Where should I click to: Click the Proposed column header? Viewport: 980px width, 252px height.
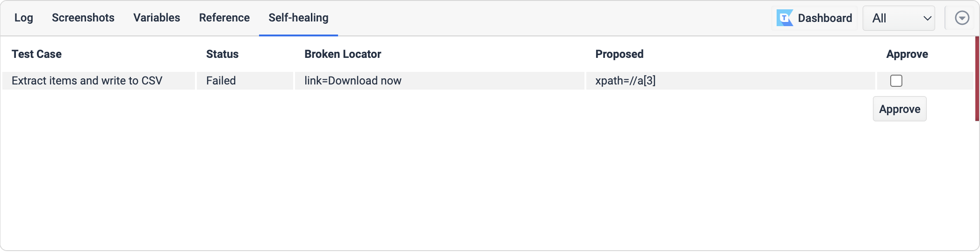[620, 54]
